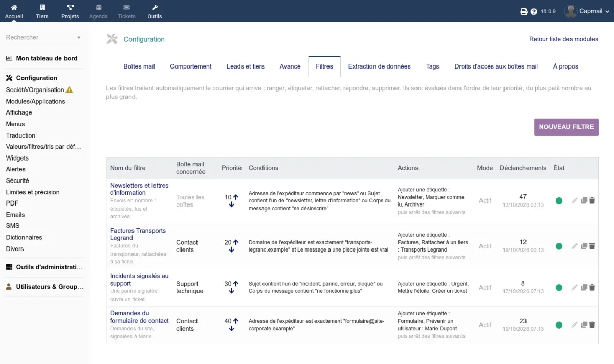Follow Retour liste des modules link
The height and width of the screenshot is (364, 614).
point(563,39)
